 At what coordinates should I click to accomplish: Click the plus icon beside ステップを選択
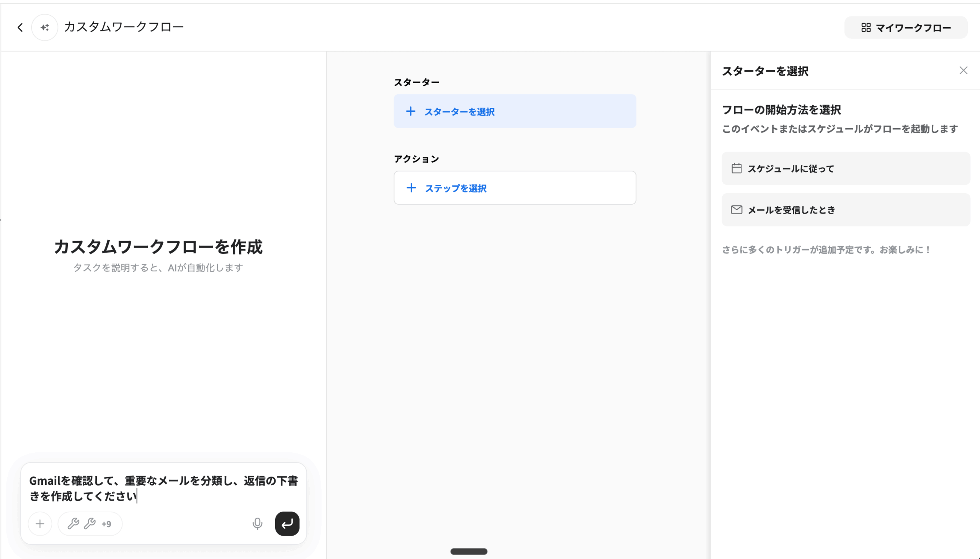(x=411, y=188)
